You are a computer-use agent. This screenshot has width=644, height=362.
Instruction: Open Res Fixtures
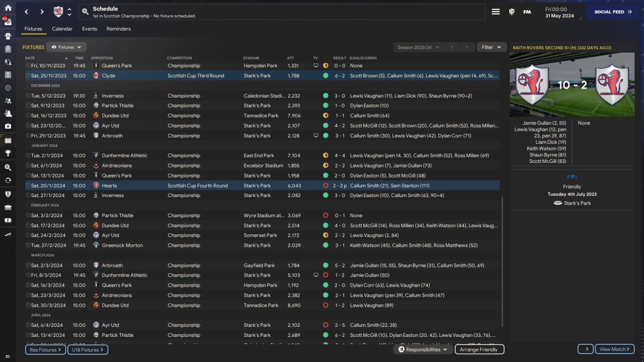coord(45,349)
